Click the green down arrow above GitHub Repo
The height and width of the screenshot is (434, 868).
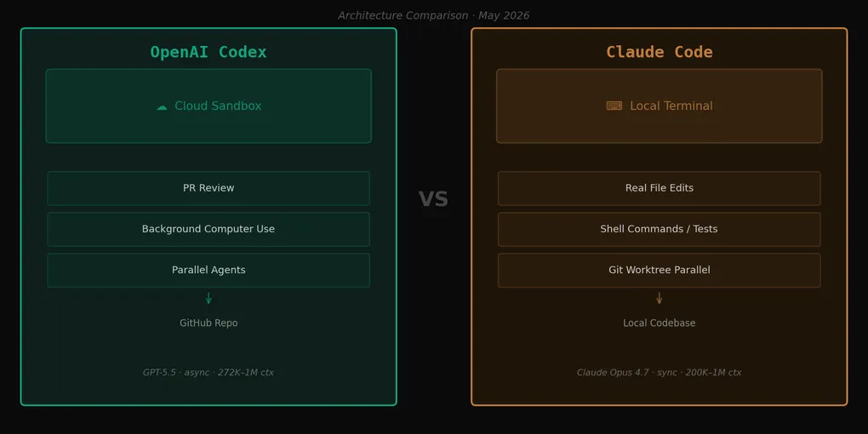pyautogui.click(x=208, y=299)
